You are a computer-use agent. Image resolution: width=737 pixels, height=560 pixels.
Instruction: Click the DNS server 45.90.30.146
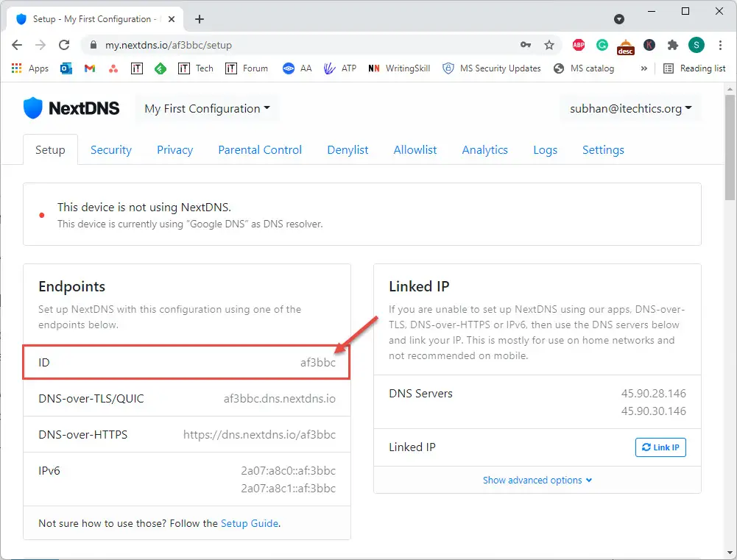click(654, 411)
